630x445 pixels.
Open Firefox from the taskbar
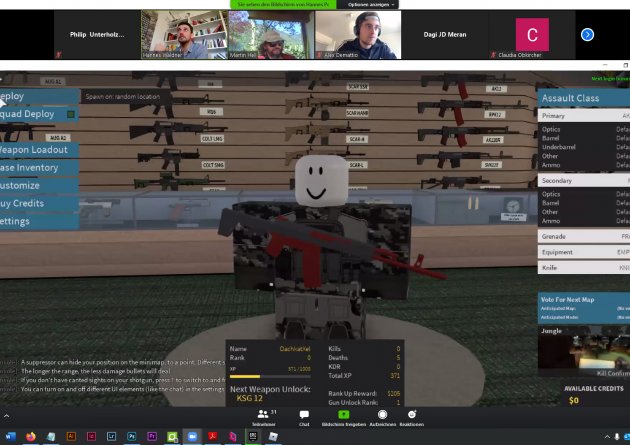pyautogui.click(x=31, y=437)
